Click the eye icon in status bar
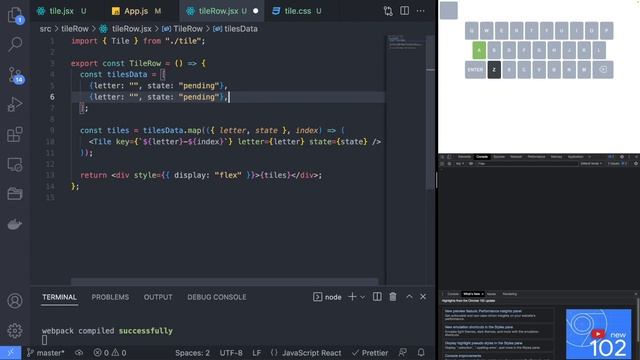 tap(79, 353)
